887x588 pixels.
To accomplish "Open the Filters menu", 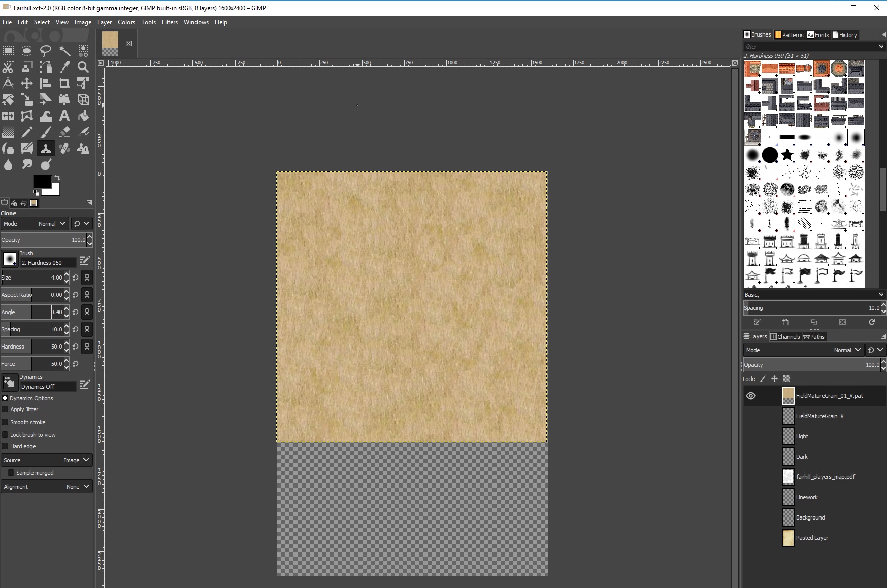I will tap(170, 22).
